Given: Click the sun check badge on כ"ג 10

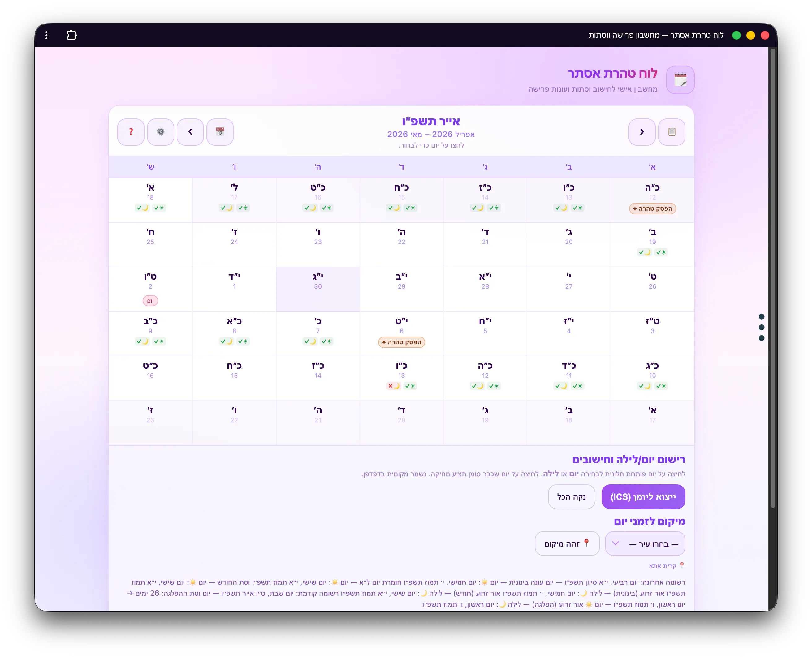Looking at the screenshot, I should [661, 386].
